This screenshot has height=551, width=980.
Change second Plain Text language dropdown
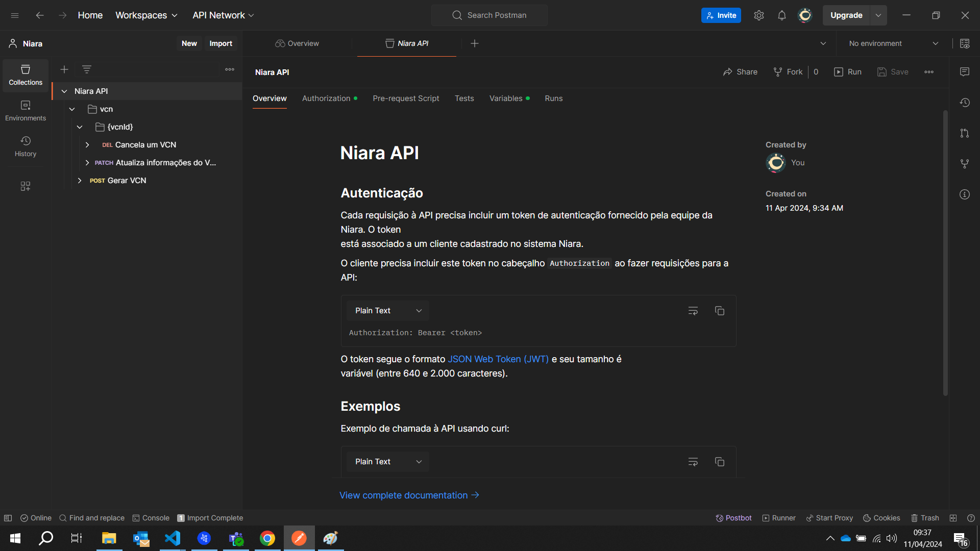click(x=388, y=462)
